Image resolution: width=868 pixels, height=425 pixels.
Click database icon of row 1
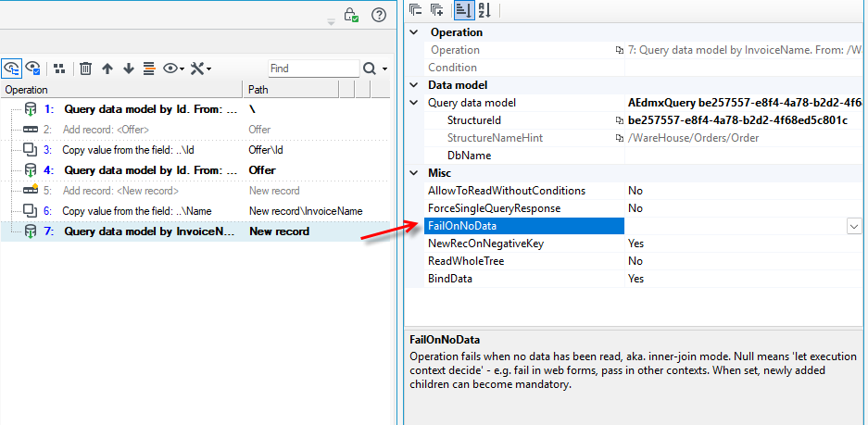pyautogui.click(x=30, y=109)
